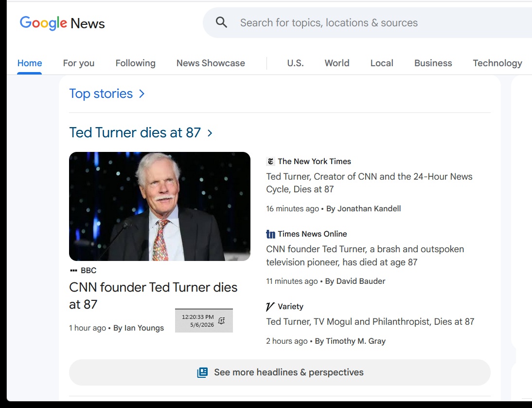Click the 11 minutes ago timestamp

pos(292,281)
